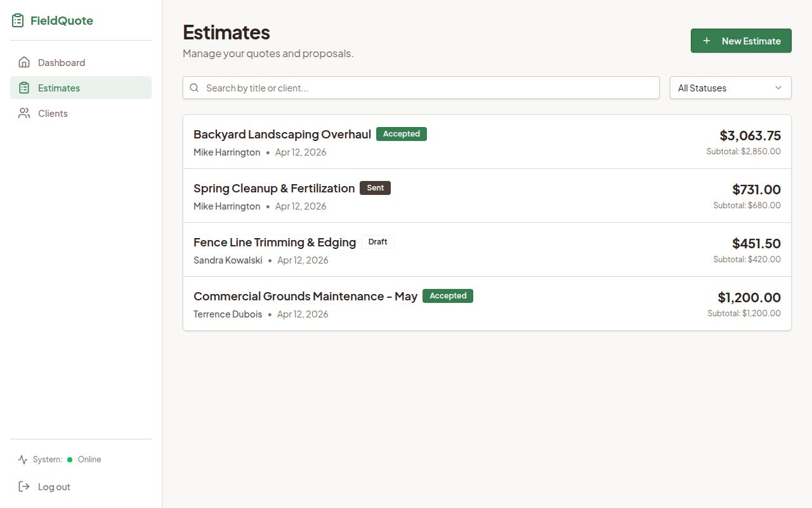Open the Backyard Landscaping Overhaul estimate
This screenshot has height=508, width=812.
(x=282, y=134)
